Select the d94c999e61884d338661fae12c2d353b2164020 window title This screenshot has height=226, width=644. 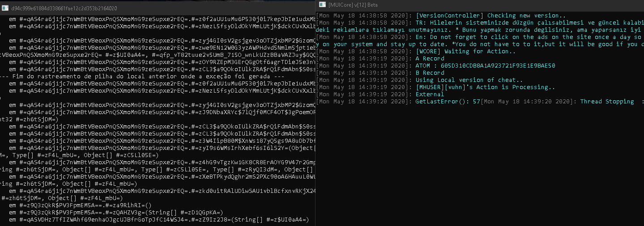[64, 8]
